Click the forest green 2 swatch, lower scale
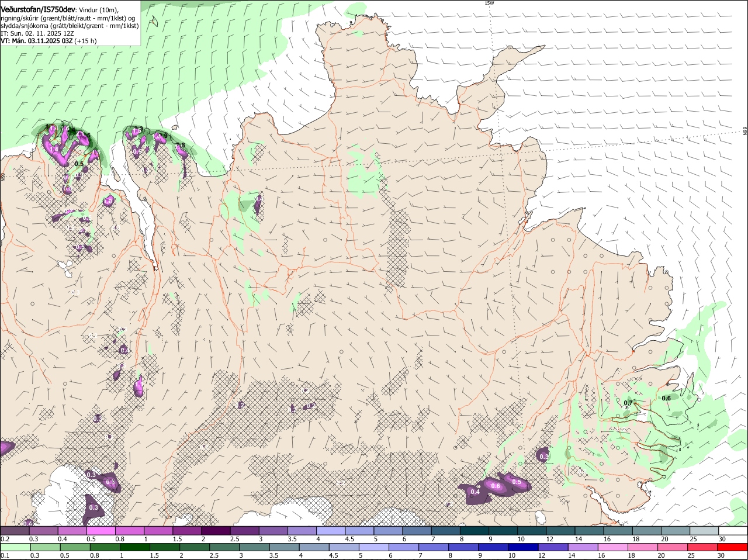The image size is (748, 560). point(194,548)
